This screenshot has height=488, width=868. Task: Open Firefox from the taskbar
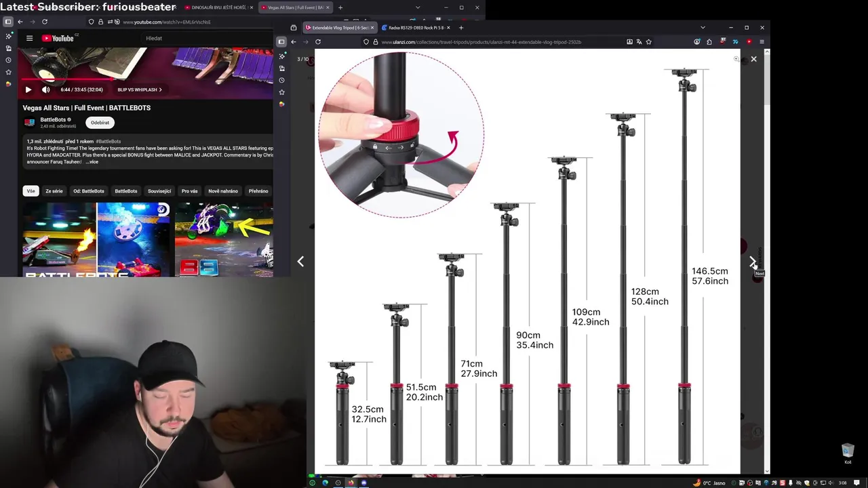(351, 483)
